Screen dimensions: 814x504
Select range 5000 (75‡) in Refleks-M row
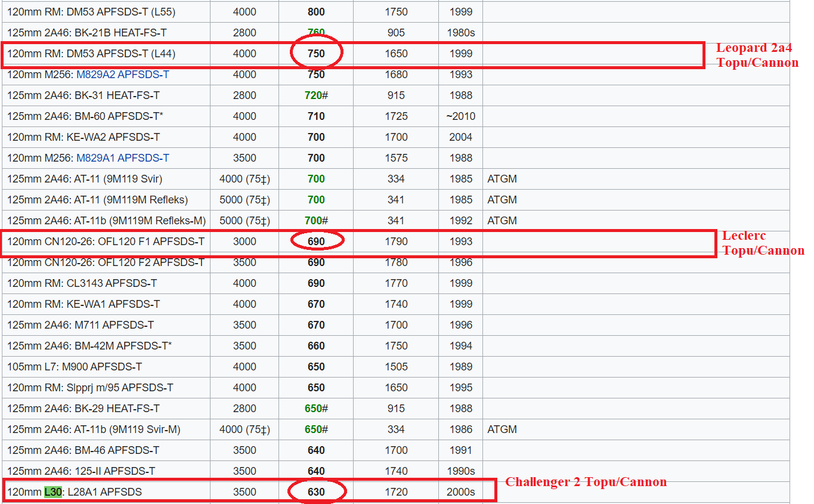(244, 221)
